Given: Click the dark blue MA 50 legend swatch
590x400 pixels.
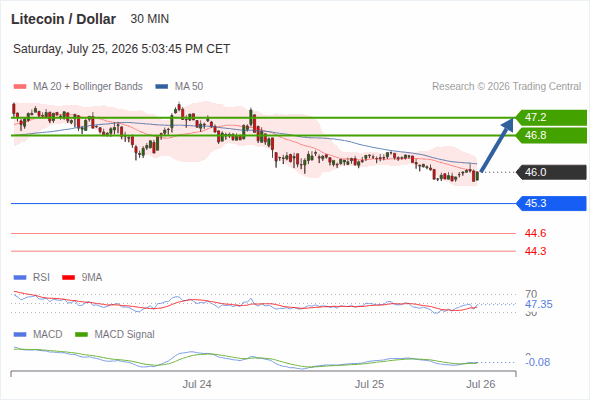Looking at the screenshot, I should point(162,87).
